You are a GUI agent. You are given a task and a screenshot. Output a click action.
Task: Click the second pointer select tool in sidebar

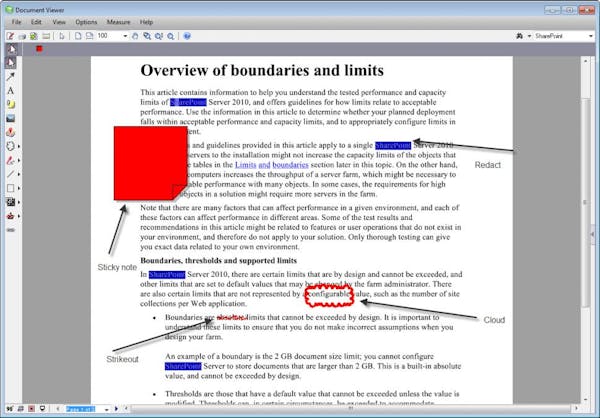(11, 62)
